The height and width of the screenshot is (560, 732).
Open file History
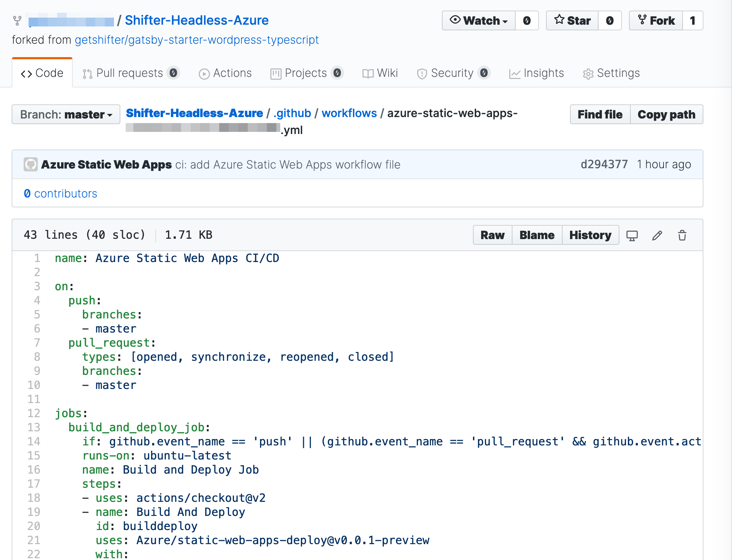pyautogui.click(x=590, y=235)
